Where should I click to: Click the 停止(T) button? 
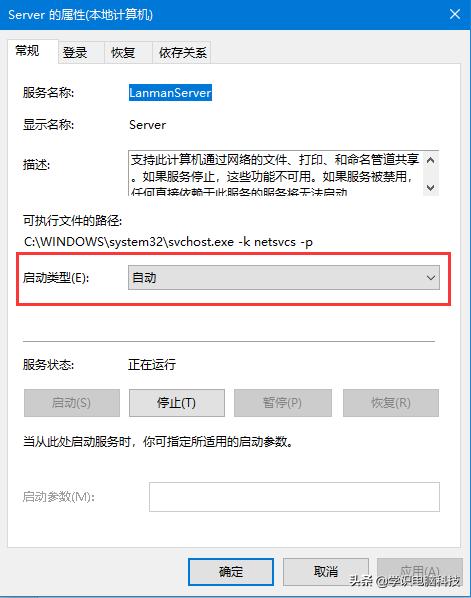[177, 403]
